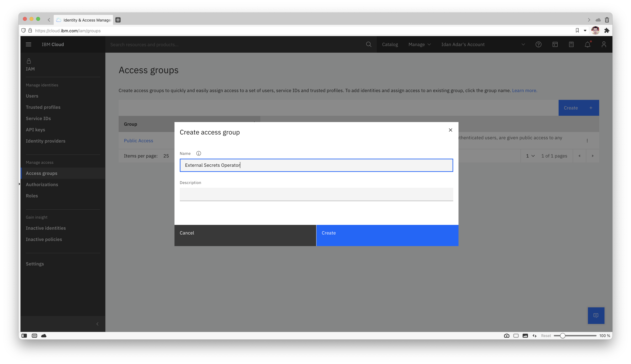Collapse the IAM sidebar panel
Viewport: 631px width, 364px height.
(97, 324)
